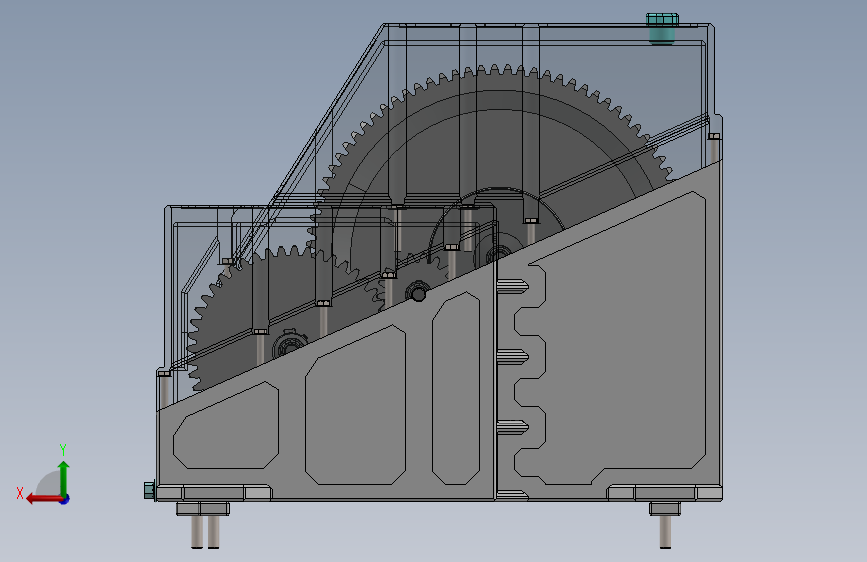Image resolution: width=867 pixels, height=562 pixels.
Task: Click the "X" label of the triad
Action: (20, 493)
